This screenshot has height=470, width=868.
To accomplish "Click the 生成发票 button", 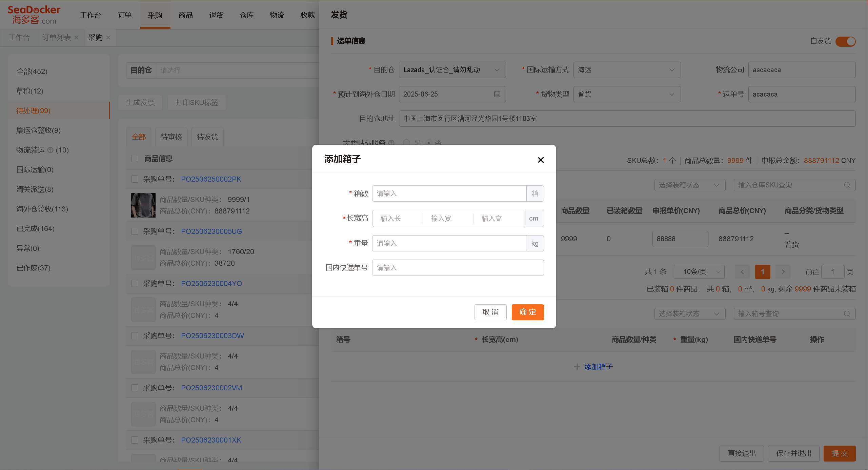I will (x=140, y=102).
